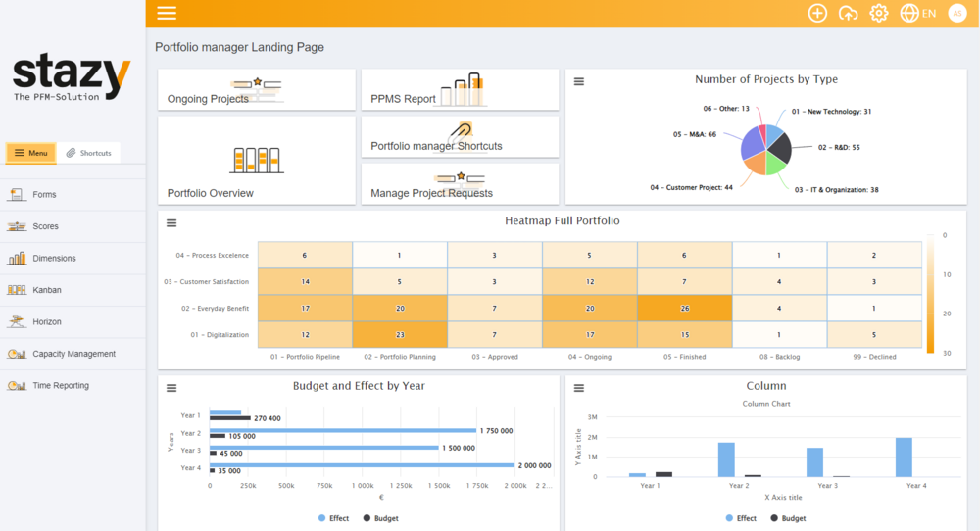Click the cloud upload icon

[x=849, y=13]
